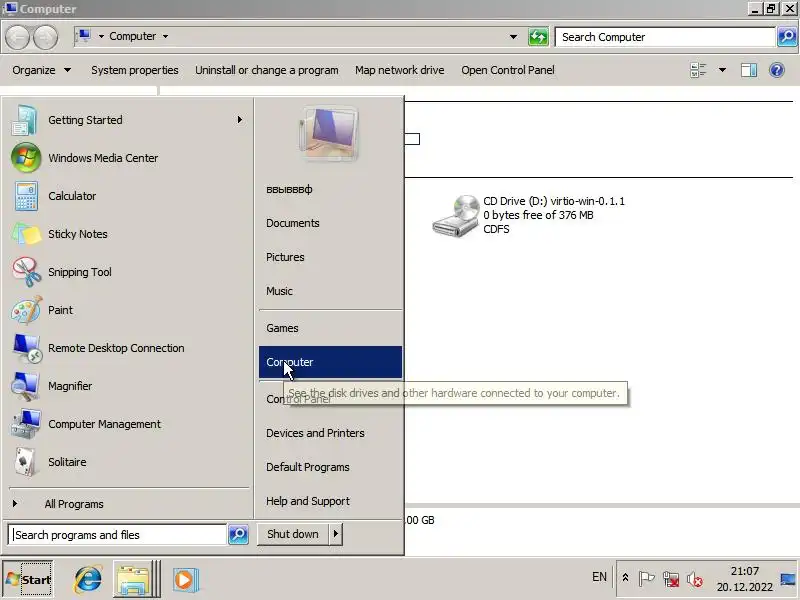Open Games from Start menu
The image size is (800, 600).
[x=330, y=328]
